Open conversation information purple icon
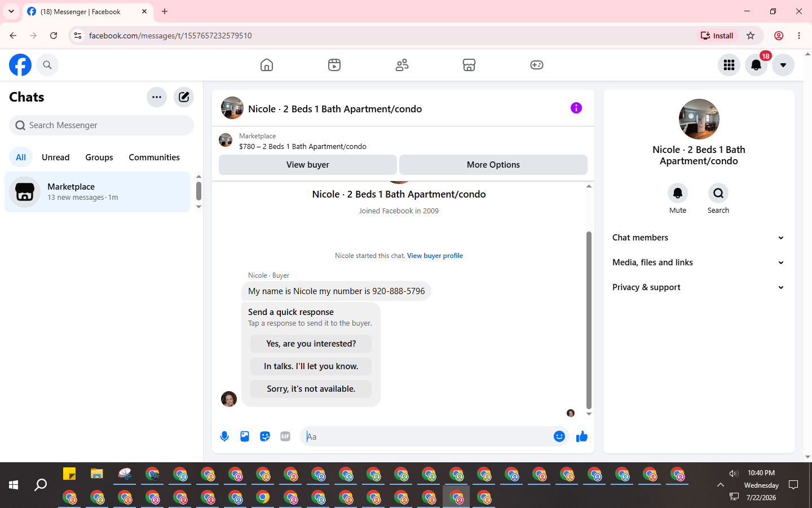The width and height of the screenshot is (812, 508). (x=576, y=108)
